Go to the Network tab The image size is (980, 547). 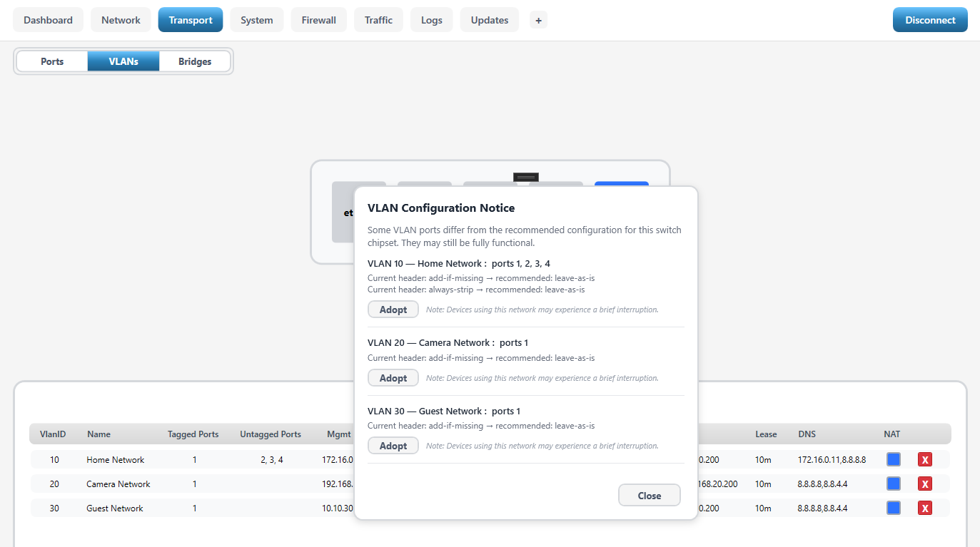pyautogui.click(x=121, y=20)
